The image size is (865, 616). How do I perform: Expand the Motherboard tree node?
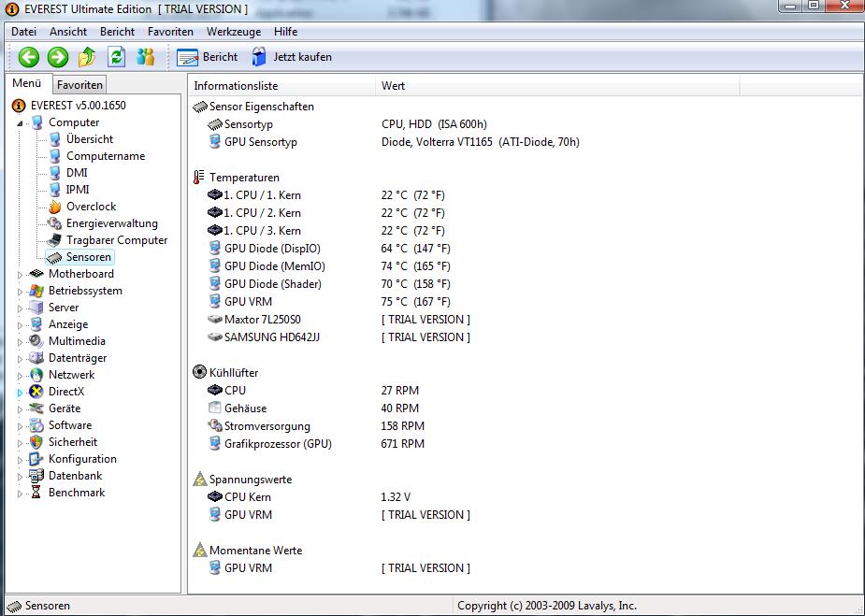(20, 274)
